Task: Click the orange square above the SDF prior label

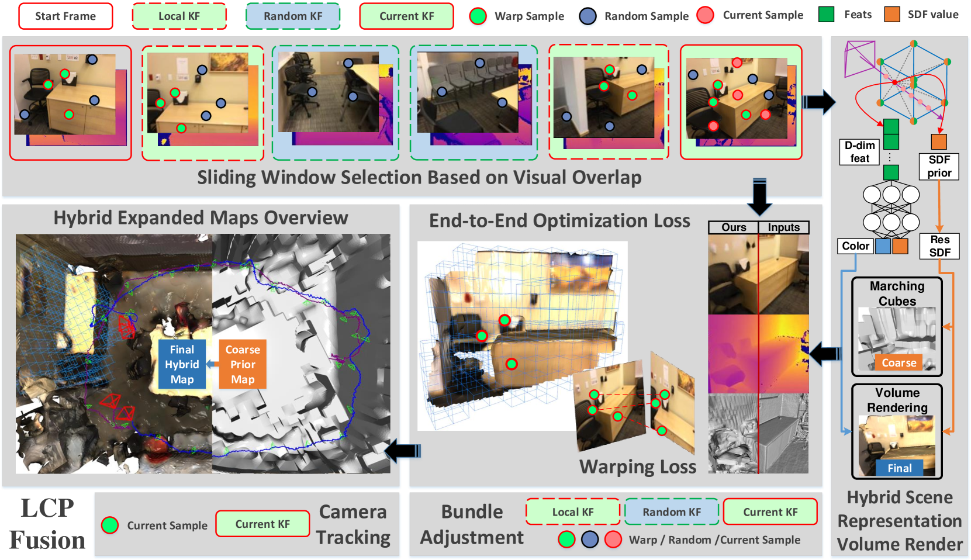Action: coord(939,141)
